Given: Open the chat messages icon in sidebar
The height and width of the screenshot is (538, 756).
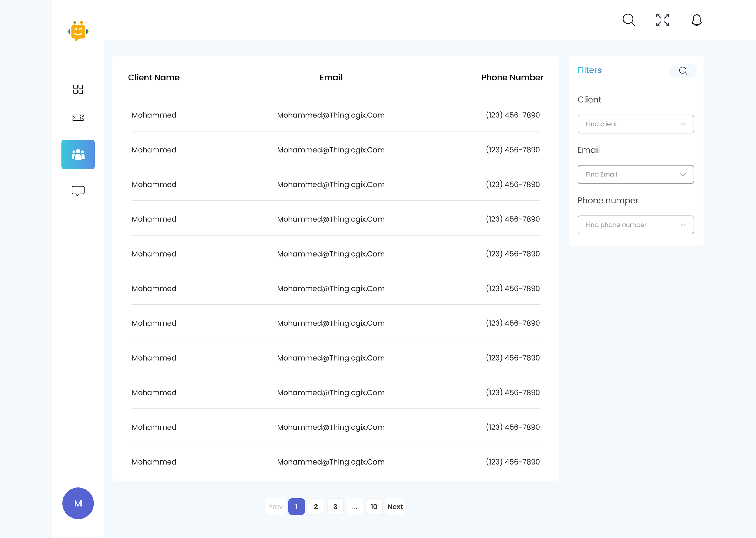Looking at the screenshot, I should 78,190.
